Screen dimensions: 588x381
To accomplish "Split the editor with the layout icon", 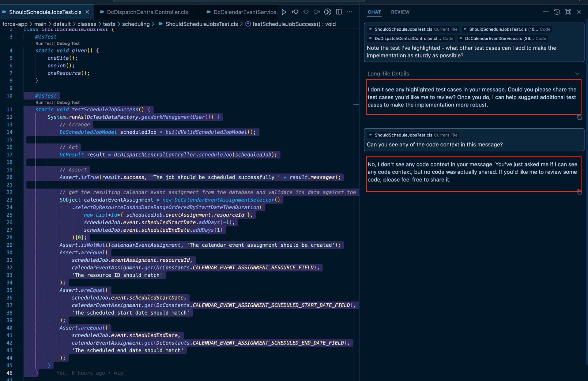I will point(339,12).
